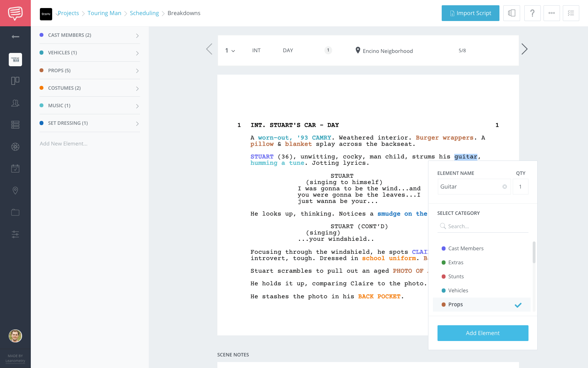This screenshot has width=588, height=368.
Task: Select Vehicles category
Action: [482, 291]
